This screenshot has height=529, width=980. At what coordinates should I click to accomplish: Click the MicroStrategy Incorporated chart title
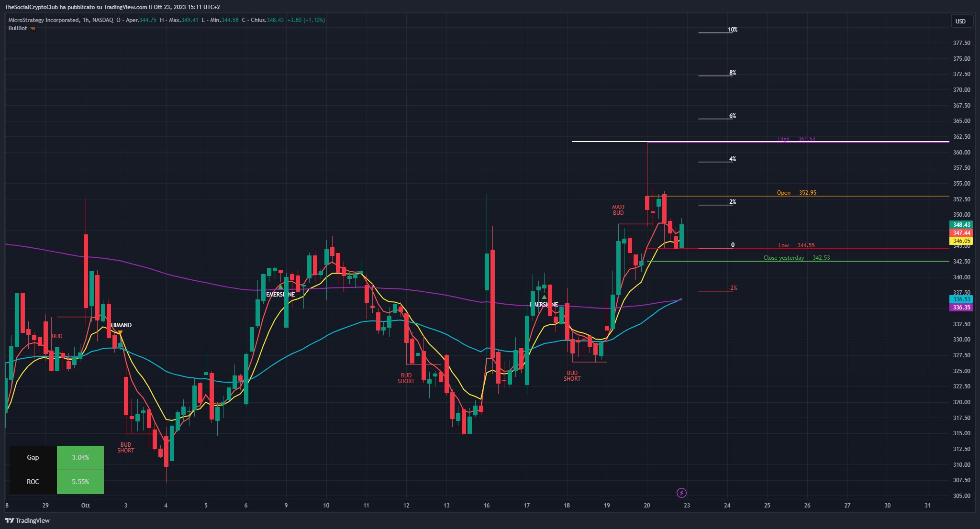pos(44,20)
